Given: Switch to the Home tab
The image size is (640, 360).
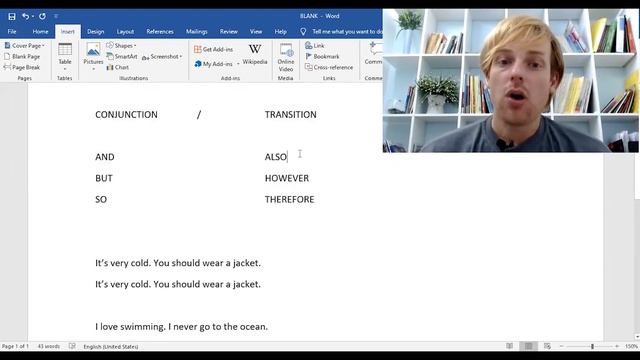Looking at the screenshot, I should click(40, 31).
